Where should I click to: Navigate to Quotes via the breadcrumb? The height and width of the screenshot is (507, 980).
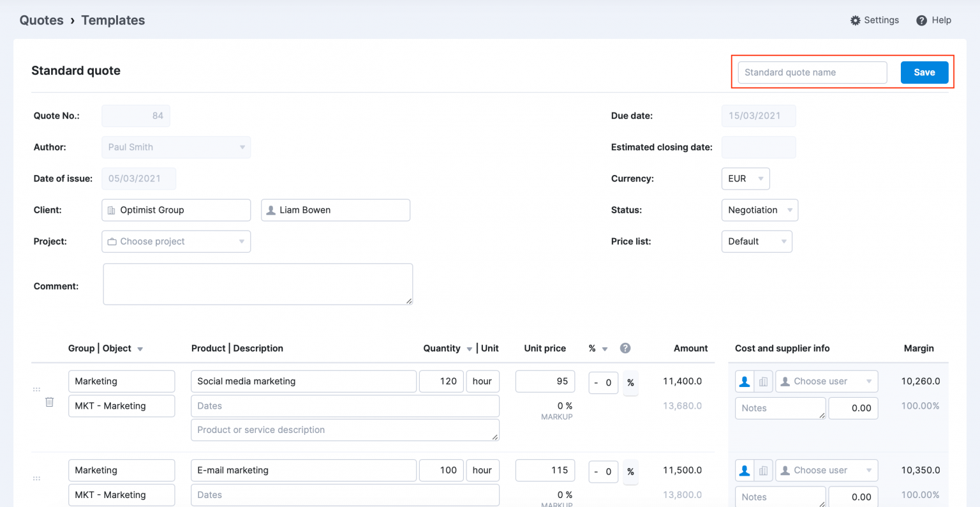[41, 20]
